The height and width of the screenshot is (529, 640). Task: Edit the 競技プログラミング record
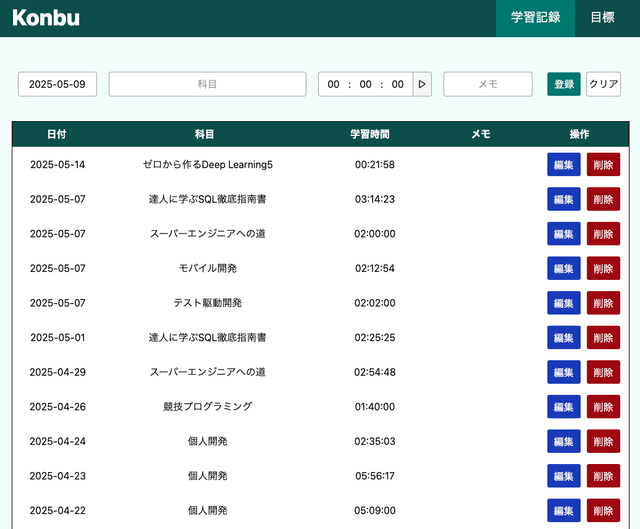coord(564,407)
